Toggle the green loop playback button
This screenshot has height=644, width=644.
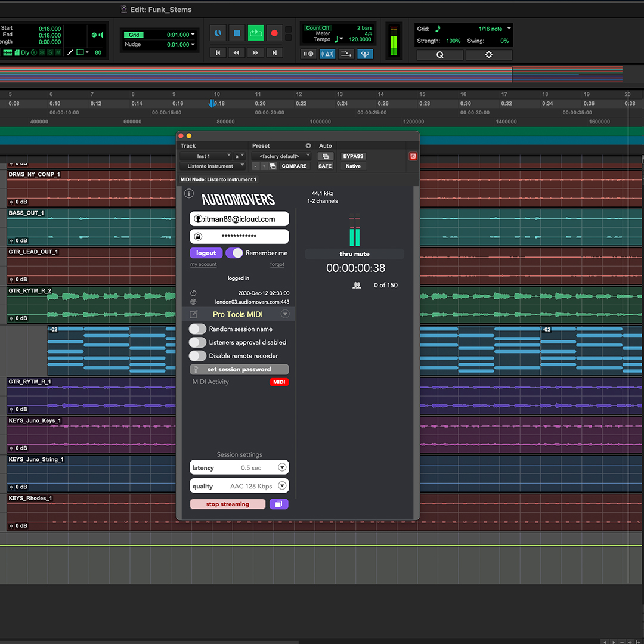[255, 33]
